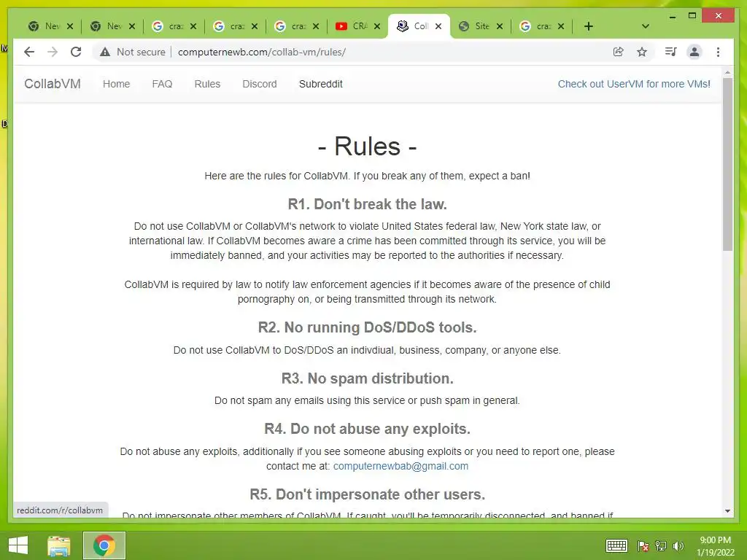Image resolution: width=747 pixels, height=560 pixels.
Task: Open the Windows Start menu
Action: click(18, 545)
